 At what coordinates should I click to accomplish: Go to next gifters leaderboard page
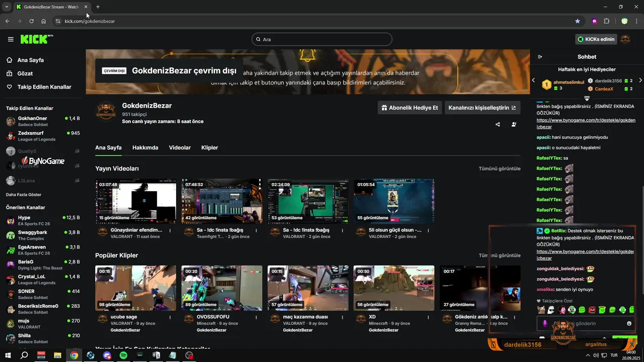tap(640, 80)
